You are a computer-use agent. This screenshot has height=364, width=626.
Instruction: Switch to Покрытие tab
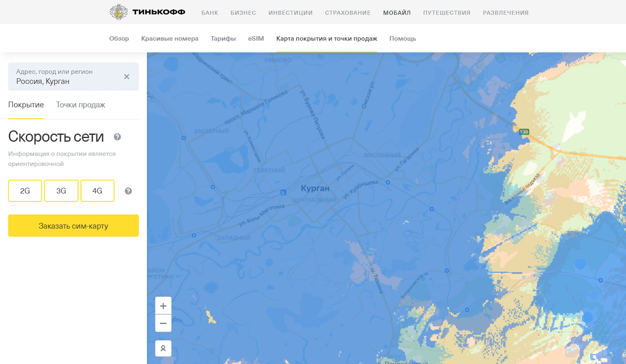(26, 105)
